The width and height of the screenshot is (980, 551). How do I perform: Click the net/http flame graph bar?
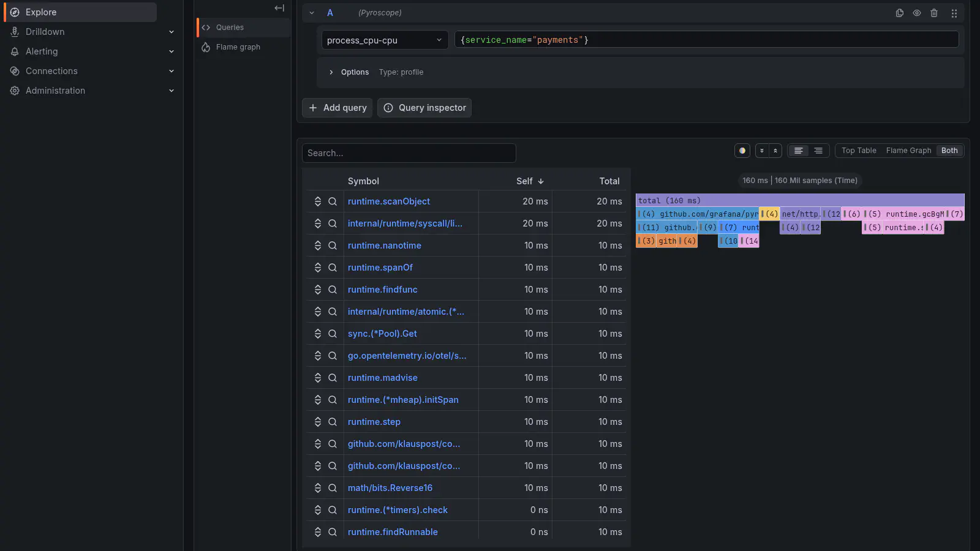pos(800,214)
